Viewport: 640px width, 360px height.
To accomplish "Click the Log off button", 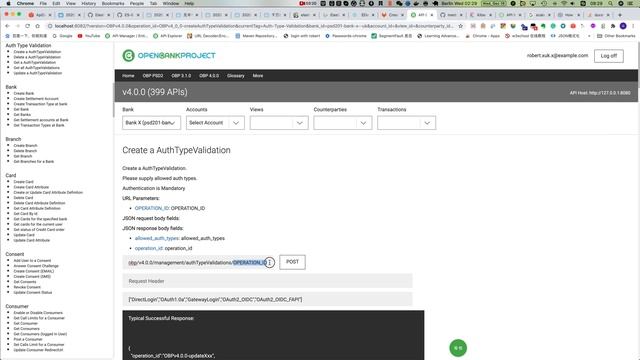I will [x=609, y=56].
